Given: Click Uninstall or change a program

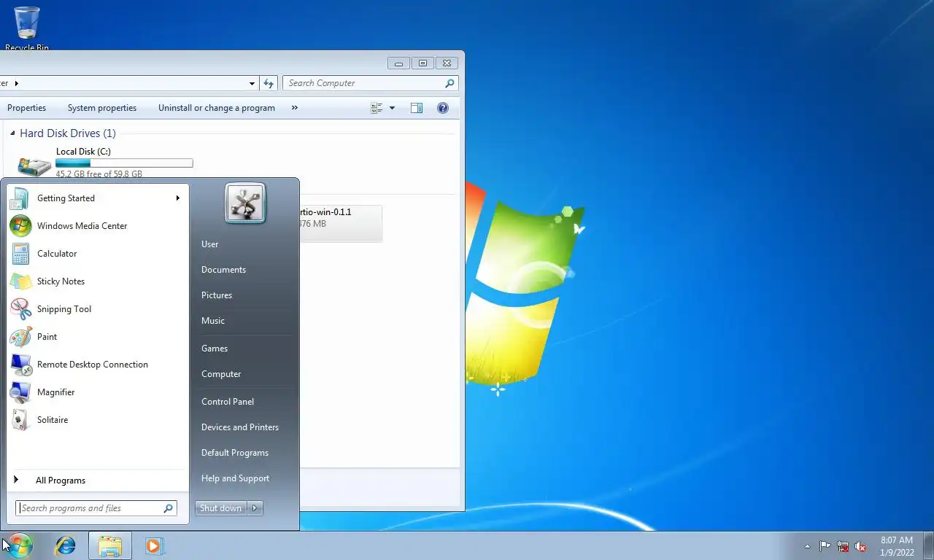Looking at the screenshot, I should point(217,108).
